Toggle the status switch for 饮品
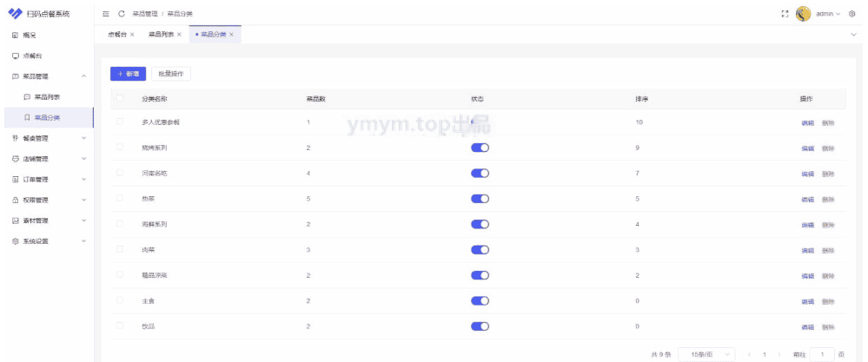Viewport: 868px width, 362px height. point(480,326)
